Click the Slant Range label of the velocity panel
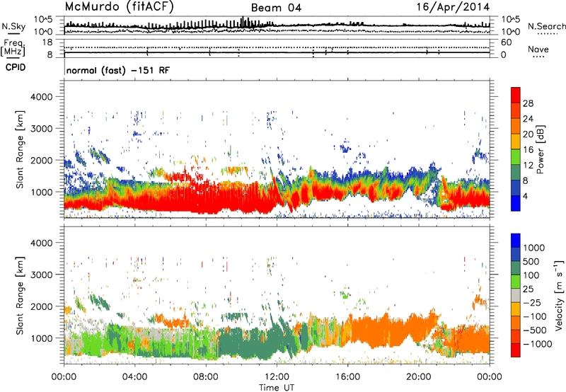 (x=20, y=295)
